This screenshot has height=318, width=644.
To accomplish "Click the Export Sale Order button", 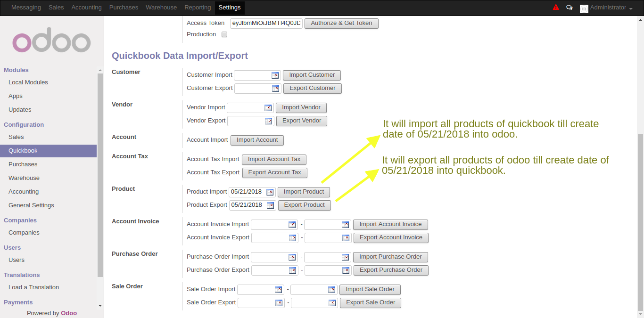I will pyautogui.click(x=371, y=302).
